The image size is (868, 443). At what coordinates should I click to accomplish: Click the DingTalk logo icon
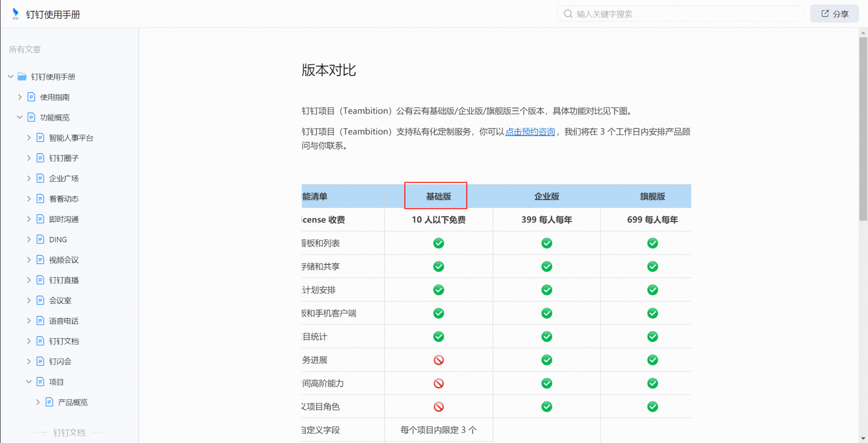point(15,14)
